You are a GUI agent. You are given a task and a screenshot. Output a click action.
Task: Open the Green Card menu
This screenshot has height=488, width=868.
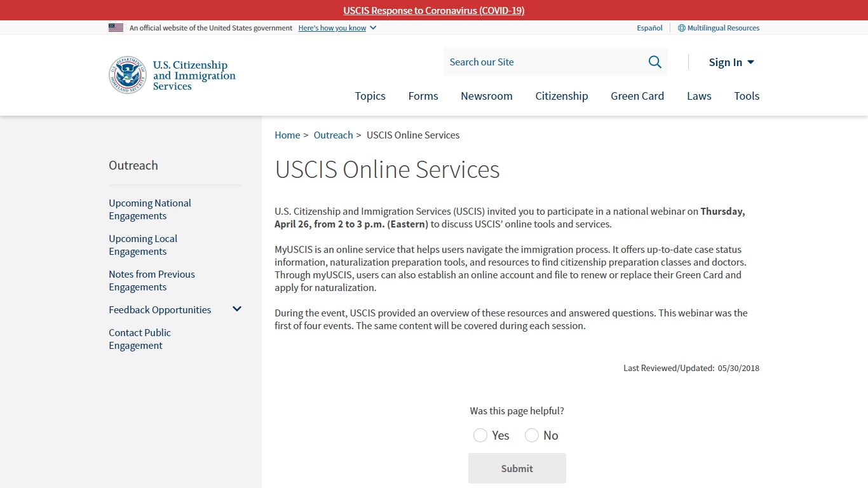coord(637,96)
